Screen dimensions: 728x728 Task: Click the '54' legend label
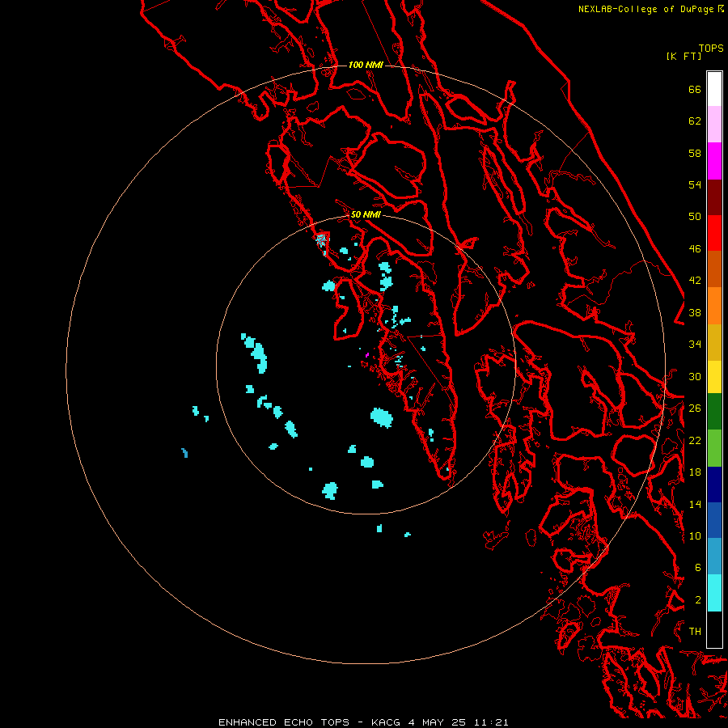tap(695, 184)
